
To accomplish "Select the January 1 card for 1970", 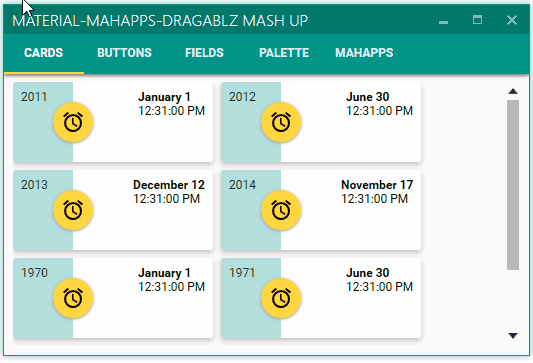I will 113,298.
